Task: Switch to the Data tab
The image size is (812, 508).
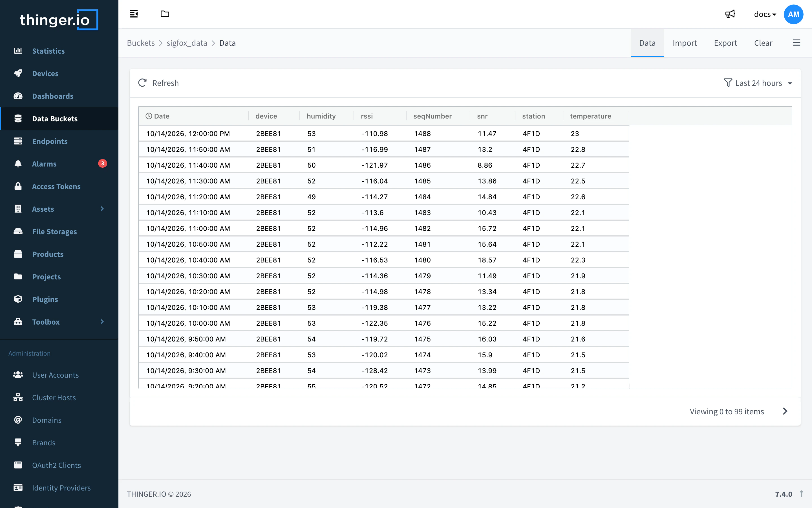Action: pyautogui.click(x=647, y=43)
